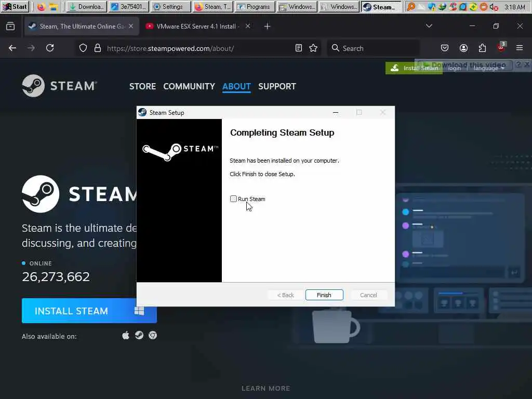Viewport: 532px width, 399px height.
Task: View site security padlock info
Action: coord(98,48)
